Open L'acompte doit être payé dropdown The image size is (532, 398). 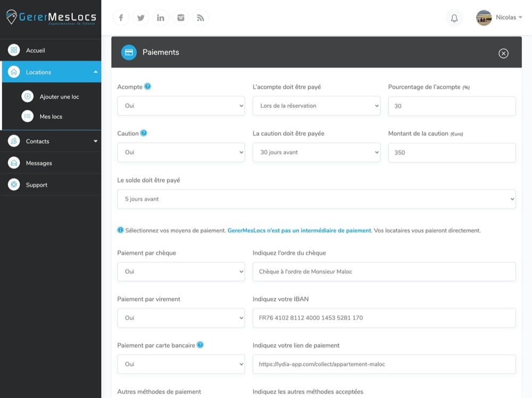316,106
